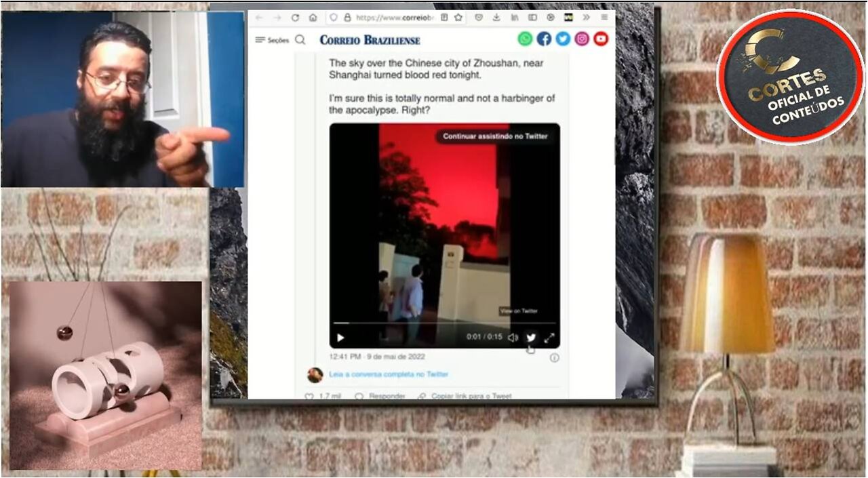Open the library bookshelf icon

pos(515,18)
